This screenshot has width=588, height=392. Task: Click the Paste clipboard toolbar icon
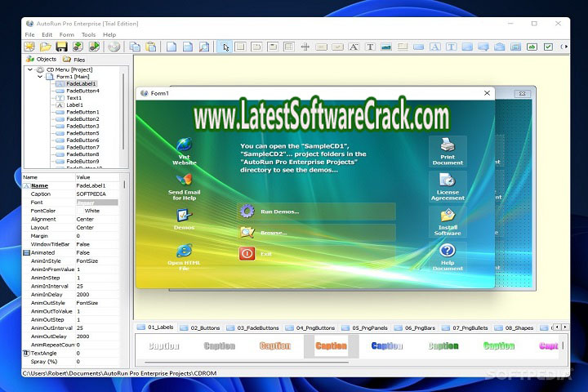pos(151,47)
